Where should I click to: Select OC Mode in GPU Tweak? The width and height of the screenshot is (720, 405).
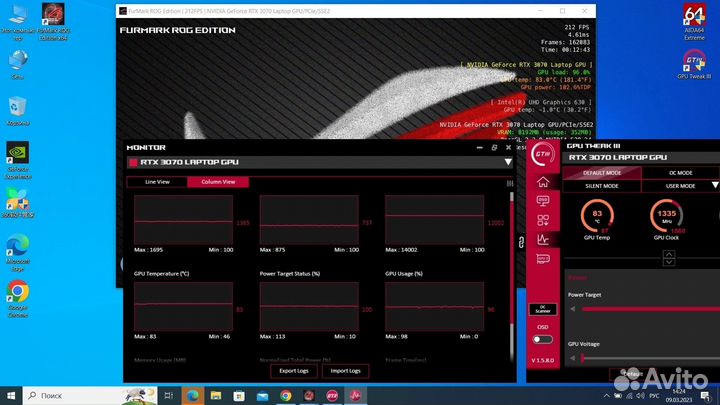click(681, 173)
